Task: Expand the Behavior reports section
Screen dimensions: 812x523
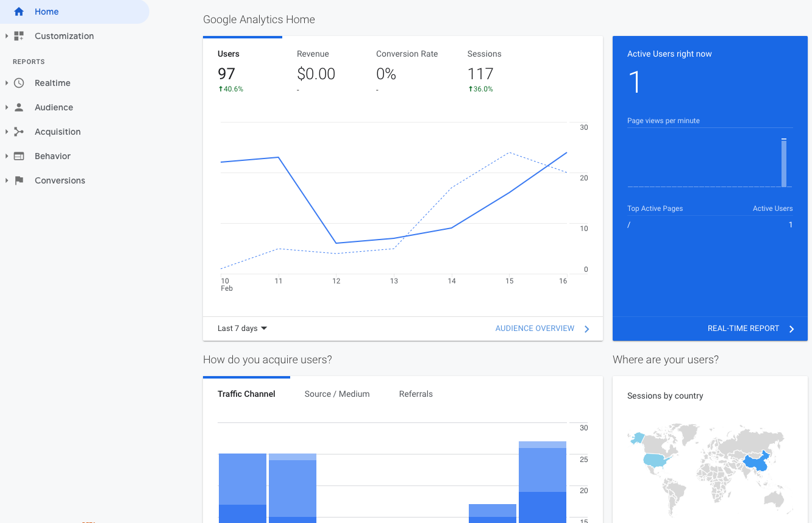Action: coord(7,156)
